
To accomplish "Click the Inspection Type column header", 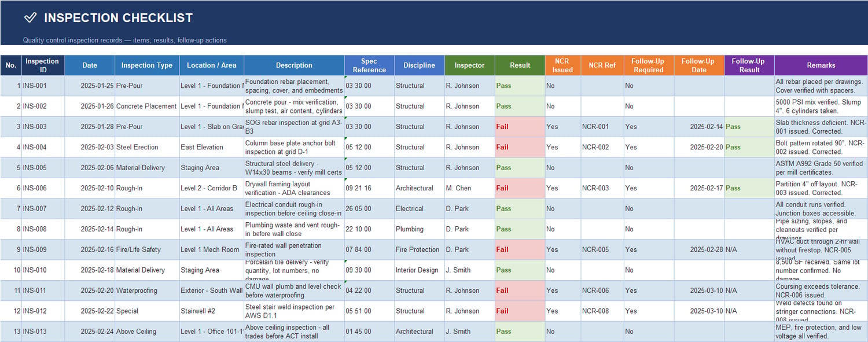I will 147,65.
